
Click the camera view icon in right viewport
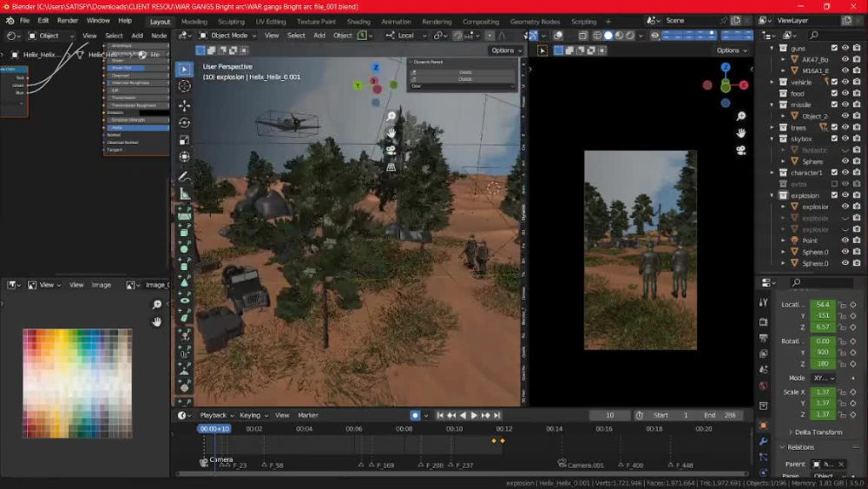tap(740, 150)
